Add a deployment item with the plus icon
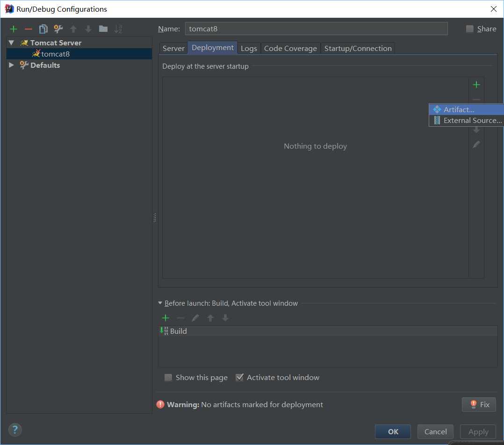Image resolution: width=504 pixels, height=445 pixels. coord(476,85)
